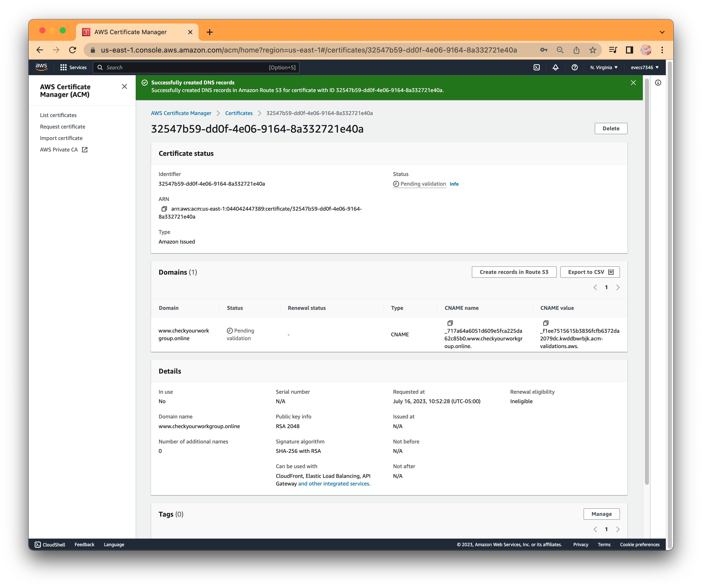Click the copy icon next to ARN
The width and height of the screenshot is (702, 588).
pos(164,209)
